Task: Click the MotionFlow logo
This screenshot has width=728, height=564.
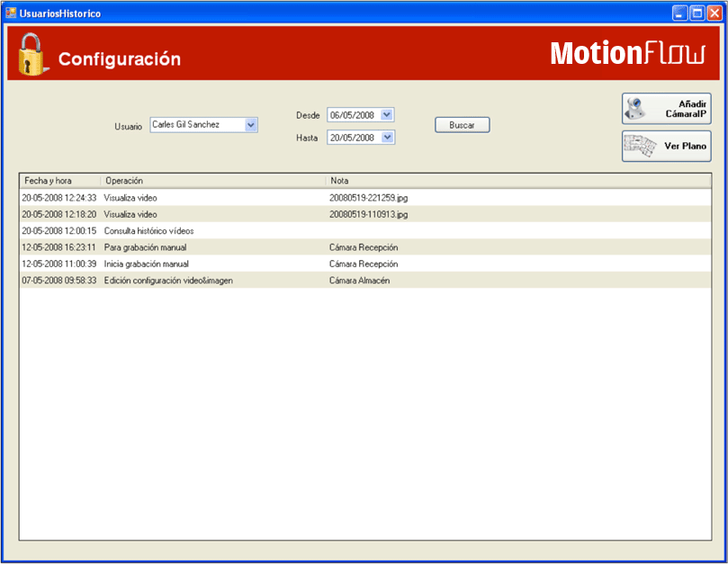Action: click(x=628, y=54)
